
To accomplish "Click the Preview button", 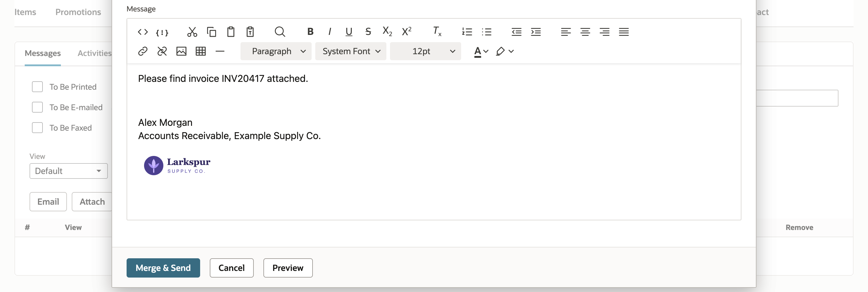I will pyautogui.click(x=288, y=268).
